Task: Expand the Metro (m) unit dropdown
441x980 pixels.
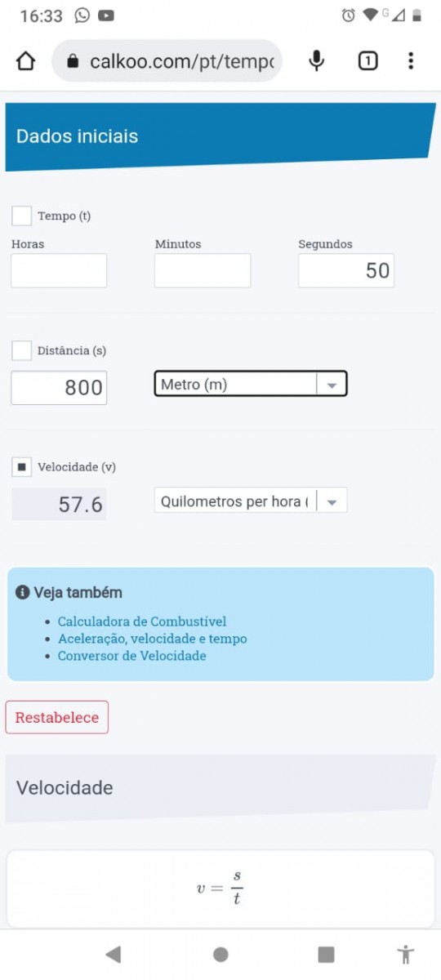Action: coord(251,384)
